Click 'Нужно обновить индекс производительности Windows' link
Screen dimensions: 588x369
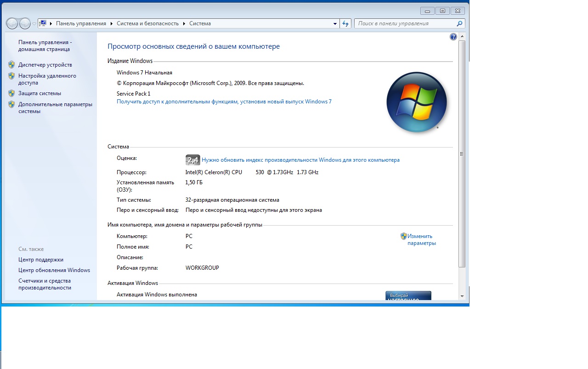[300, 160]
